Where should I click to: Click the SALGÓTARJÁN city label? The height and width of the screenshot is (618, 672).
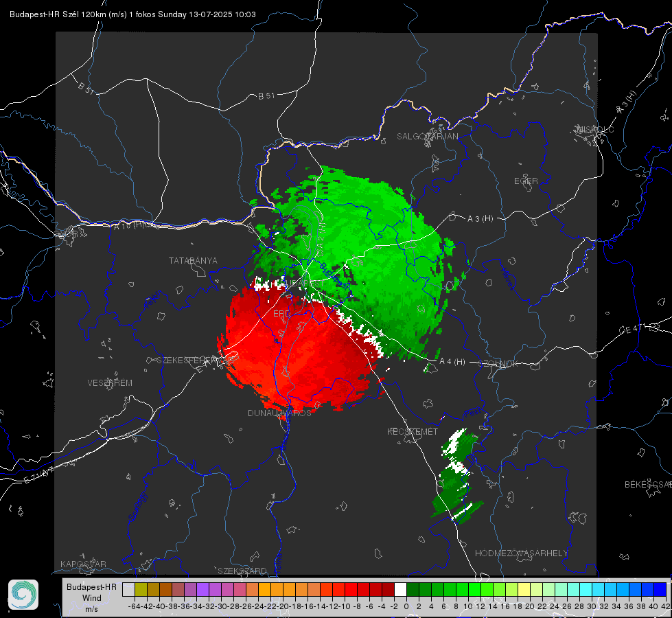pos(427,137)
